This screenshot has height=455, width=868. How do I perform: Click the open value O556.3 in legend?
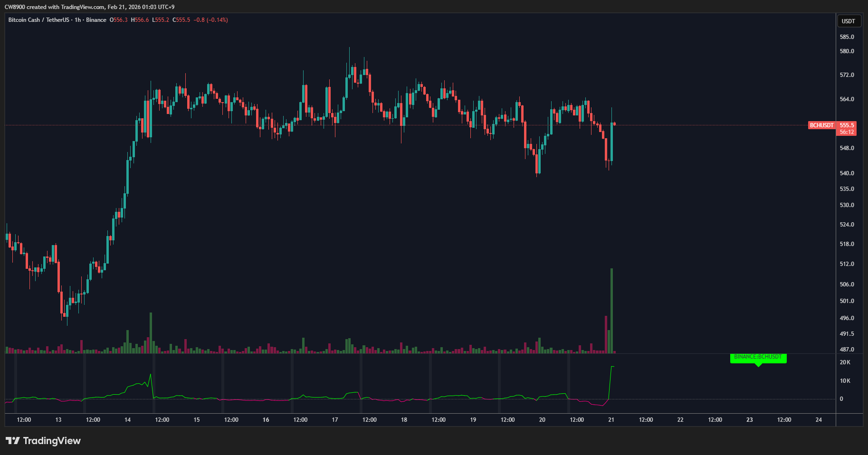tap(119, 20)
